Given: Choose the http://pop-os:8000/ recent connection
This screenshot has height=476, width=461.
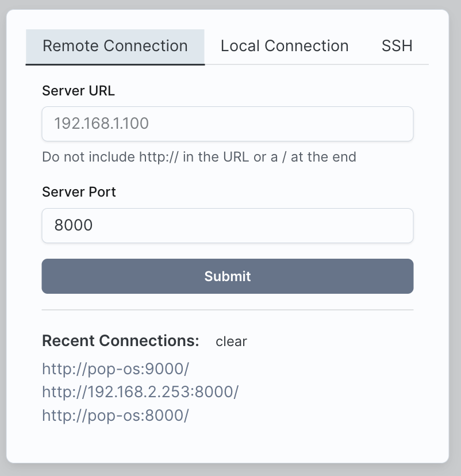Looking at the screenshot, I should [116, 416].
